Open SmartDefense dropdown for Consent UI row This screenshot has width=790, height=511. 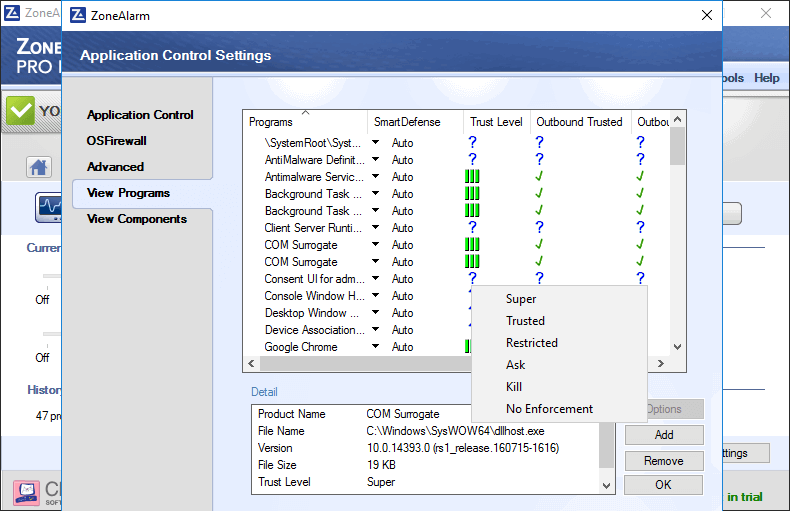coord(375,278)
